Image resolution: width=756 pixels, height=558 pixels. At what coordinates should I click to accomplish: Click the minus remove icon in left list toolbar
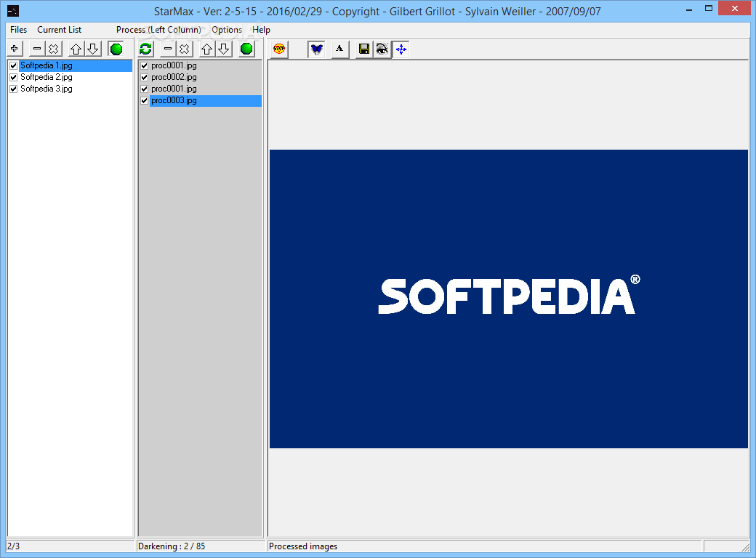(x=37, y=49)
